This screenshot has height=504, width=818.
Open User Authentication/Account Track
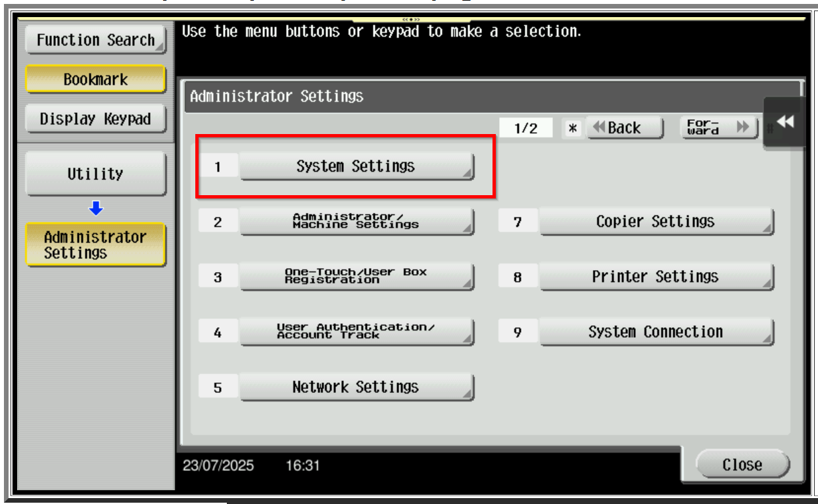click(x=356, y=332)
